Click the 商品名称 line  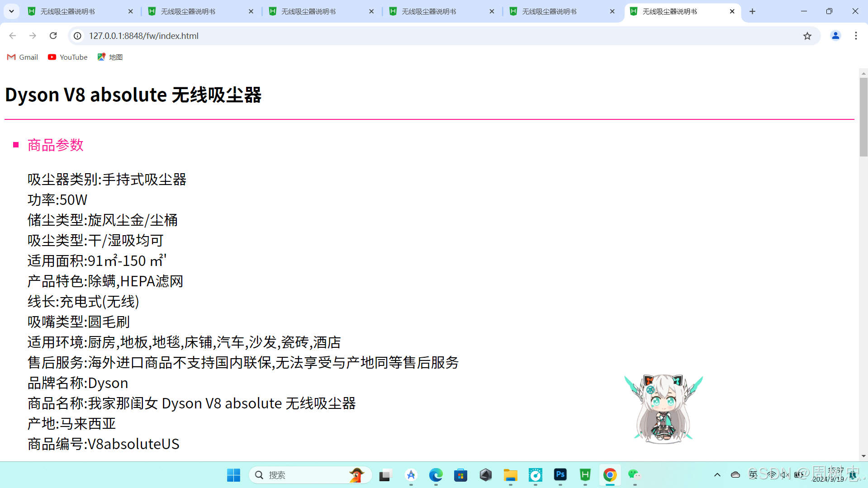pyautogui.click(x=192, y=403)
